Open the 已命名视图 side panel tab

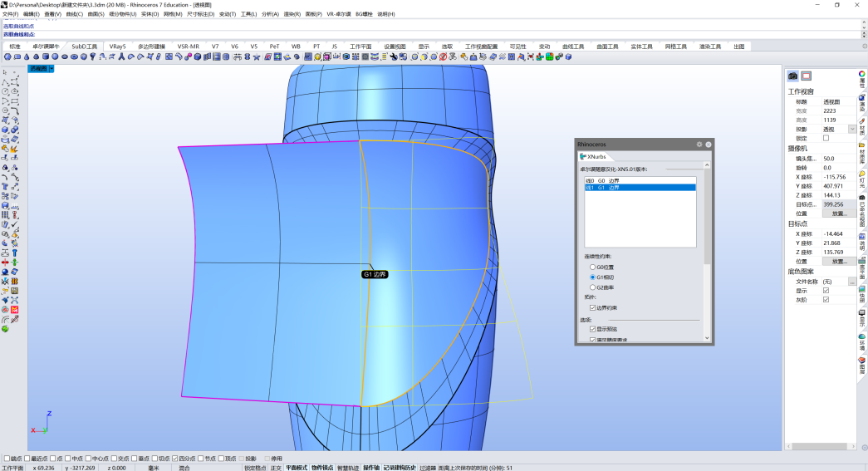pos(862,211)
